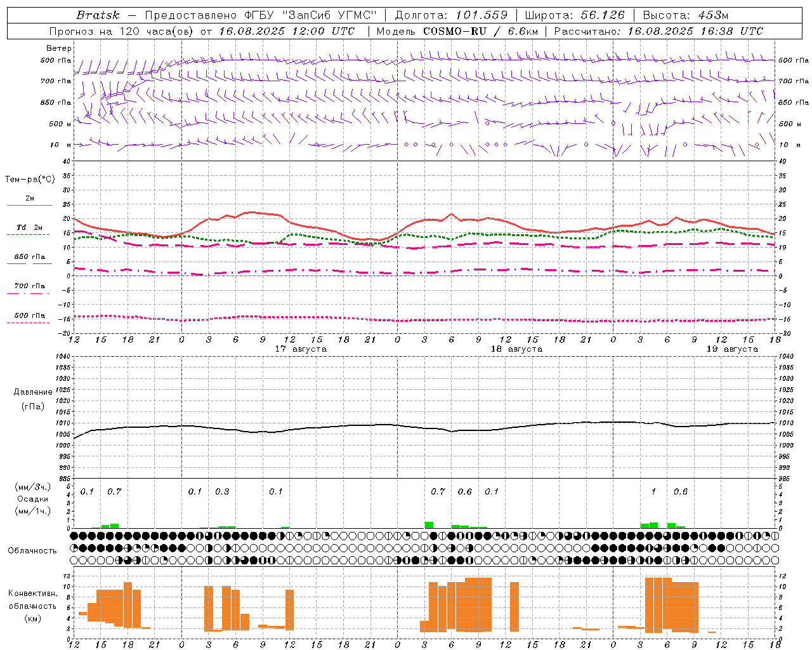
Task: Click the Осадки precipitation label
Action: coord(33,499)
